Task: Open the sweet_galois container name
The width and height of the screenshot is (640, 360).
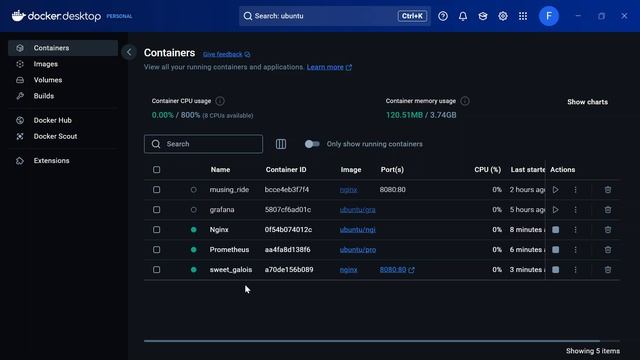Action: click(231, 270)
